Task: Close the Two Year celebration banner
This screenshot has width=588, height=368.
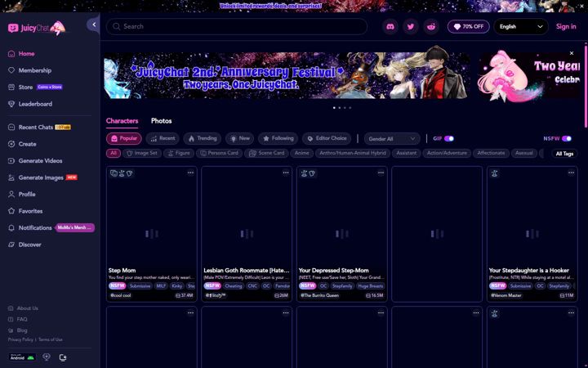Action: (572, 53)
